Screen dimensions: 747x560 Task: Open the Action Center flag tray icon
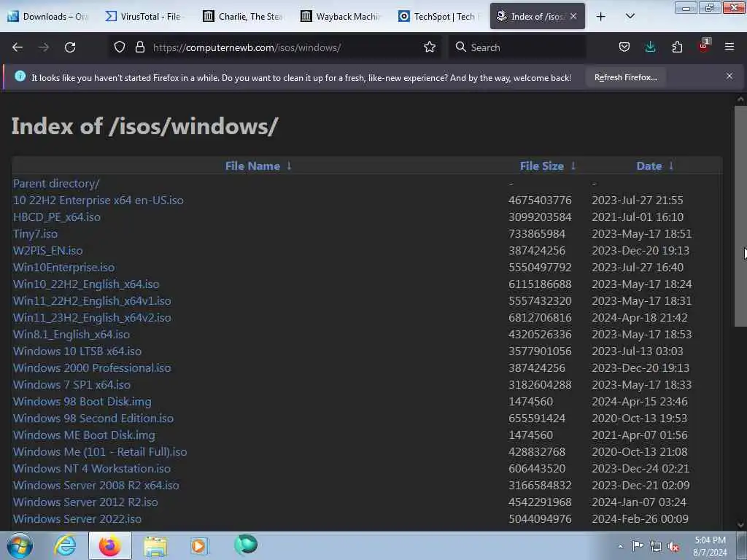(x=638, y=545)
